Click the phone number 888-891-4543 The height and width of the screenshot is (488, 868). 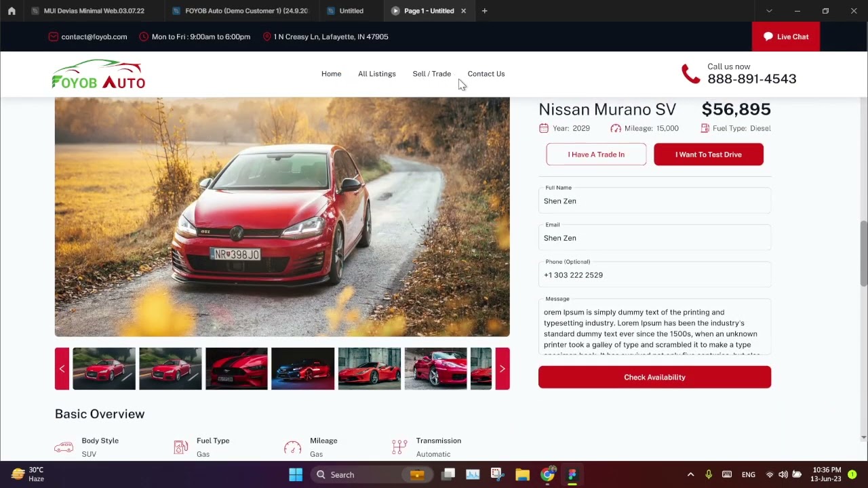(752, 79)
